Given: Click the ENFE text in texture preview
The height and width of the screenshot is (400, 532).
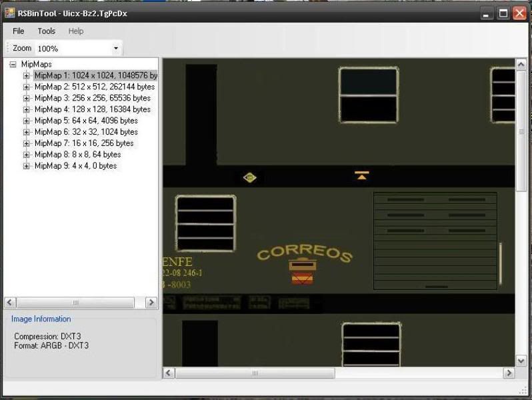Looking at the screenshot, I should pos(178,261).
